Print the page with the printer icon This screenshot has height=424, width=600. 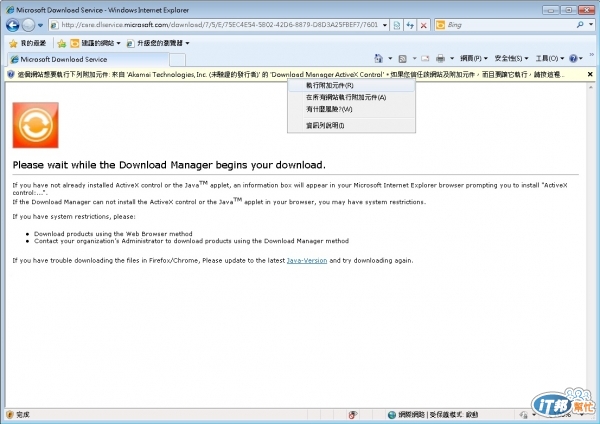point(440,59)
